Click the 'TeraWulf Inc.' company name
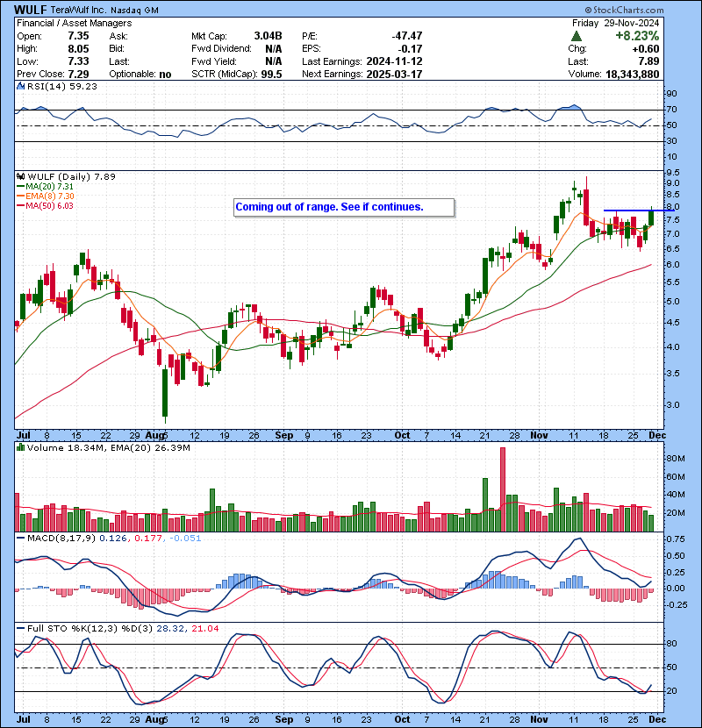 click(x=78, y=11)
